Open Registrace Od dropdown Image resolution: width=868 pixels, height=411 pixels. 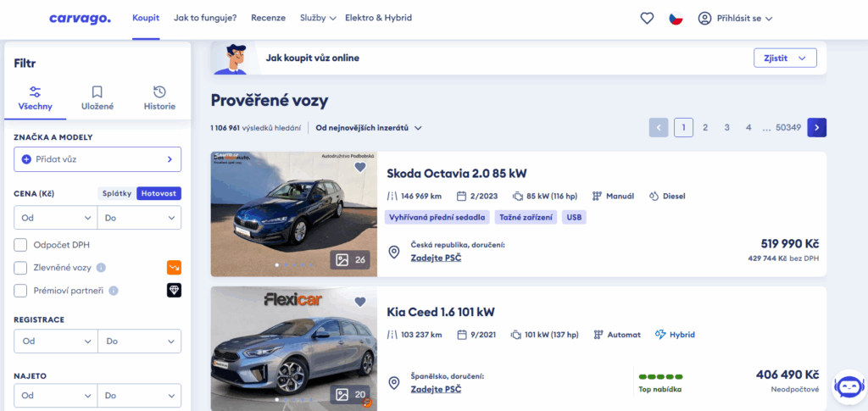pos(56,342)
